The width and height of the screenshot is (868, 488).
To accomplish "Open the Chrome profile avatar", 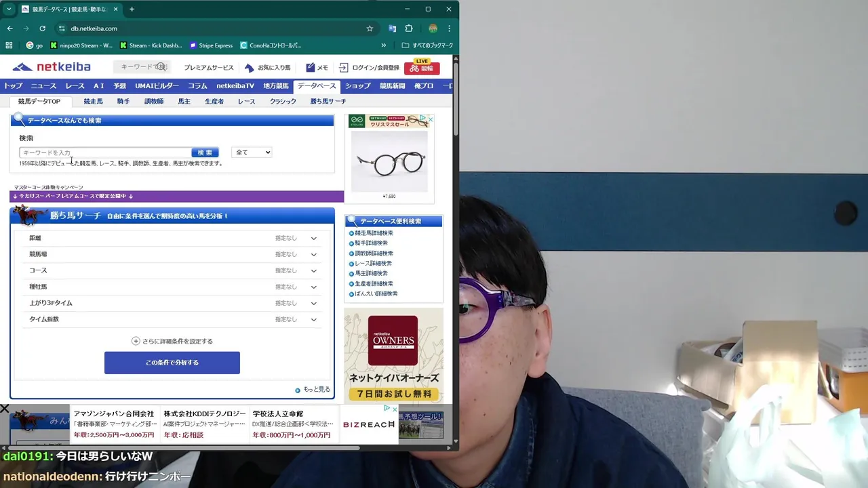I will pos(433,28).
